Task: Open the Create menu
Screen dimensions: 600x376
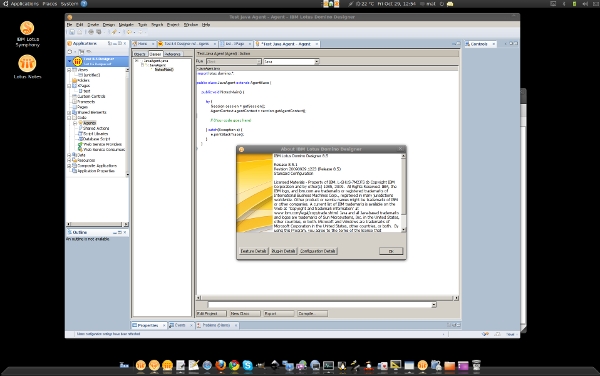Action: tap(93, 24)
